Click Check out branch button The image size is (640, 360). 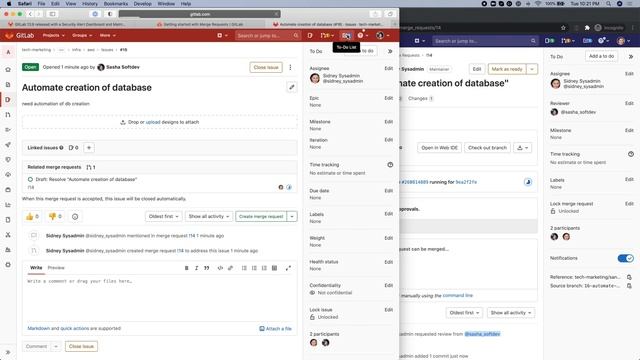(487, 148)
